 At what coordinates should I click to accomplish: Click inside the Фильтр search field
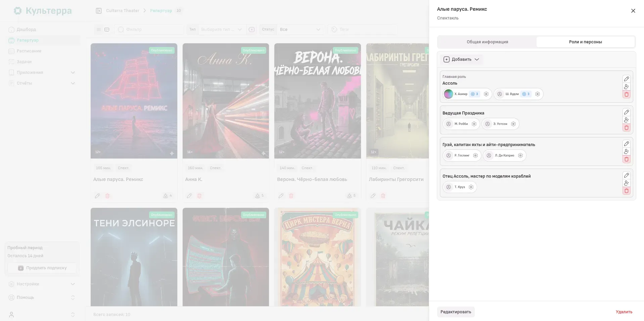[x=149, y=30]
